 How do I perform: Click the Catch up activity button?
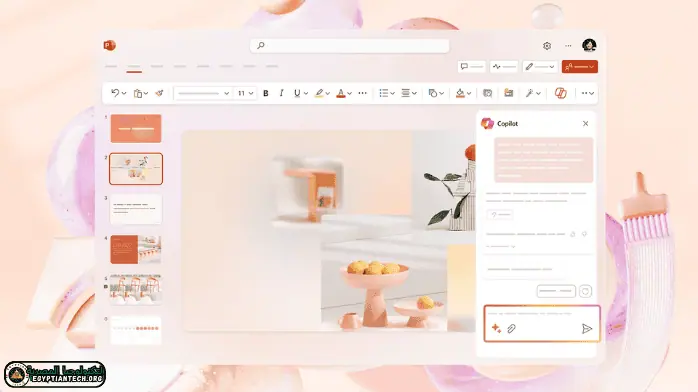tap(504, 67)
